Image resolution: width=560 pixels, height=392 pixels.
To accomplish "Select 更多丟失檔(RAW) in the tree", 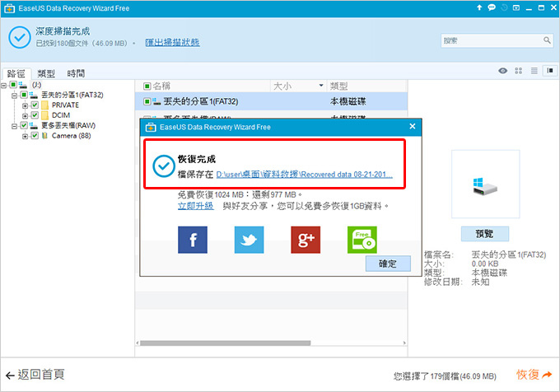I will [68, 125].
